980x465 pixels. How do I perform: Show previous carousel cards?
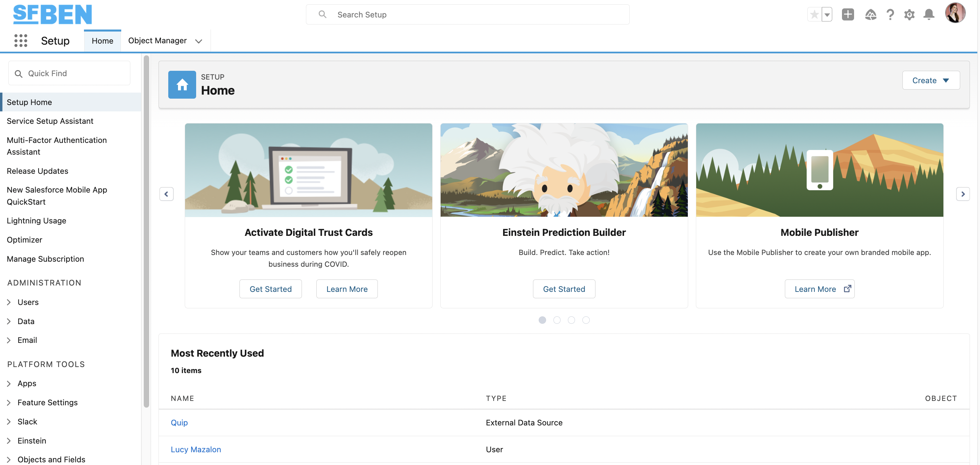coord(166,194)
